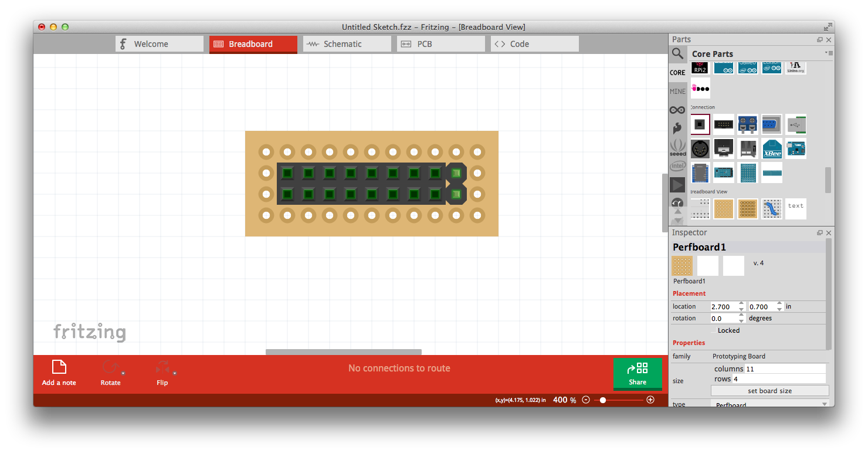Select the XBee part
Viewport: 868px width, 453px height.
click(x=772, y=148)
